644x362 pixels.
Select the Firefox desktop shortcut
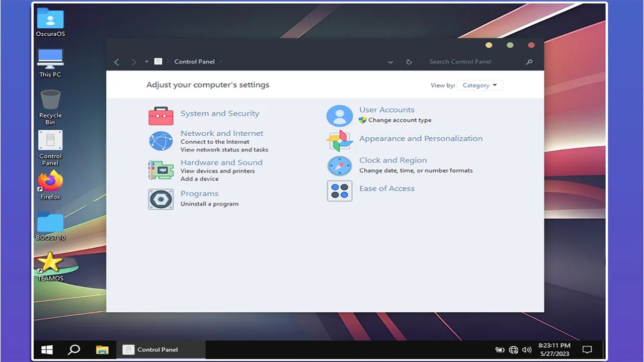point(50,186)
